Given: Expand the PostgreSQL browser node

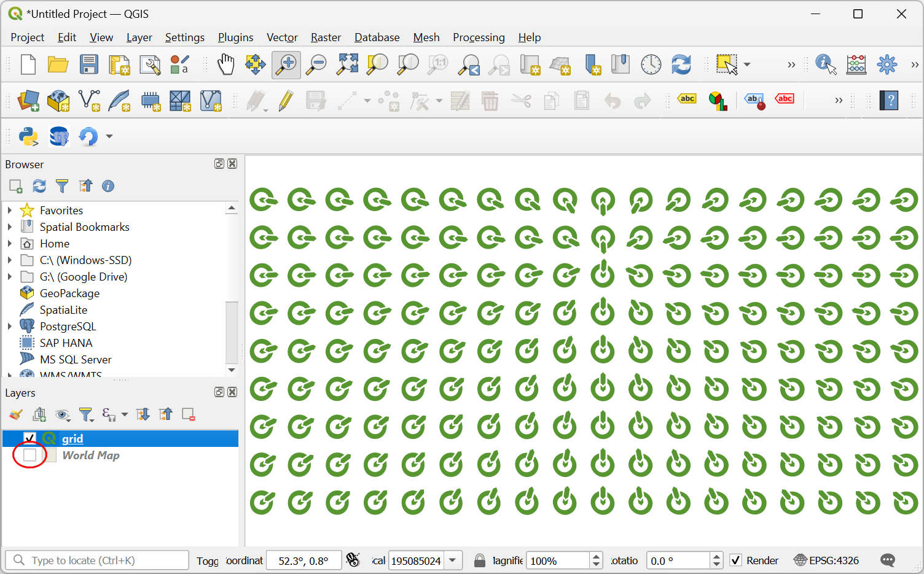Looking at the screenshot, I should (x=10, y=327).
